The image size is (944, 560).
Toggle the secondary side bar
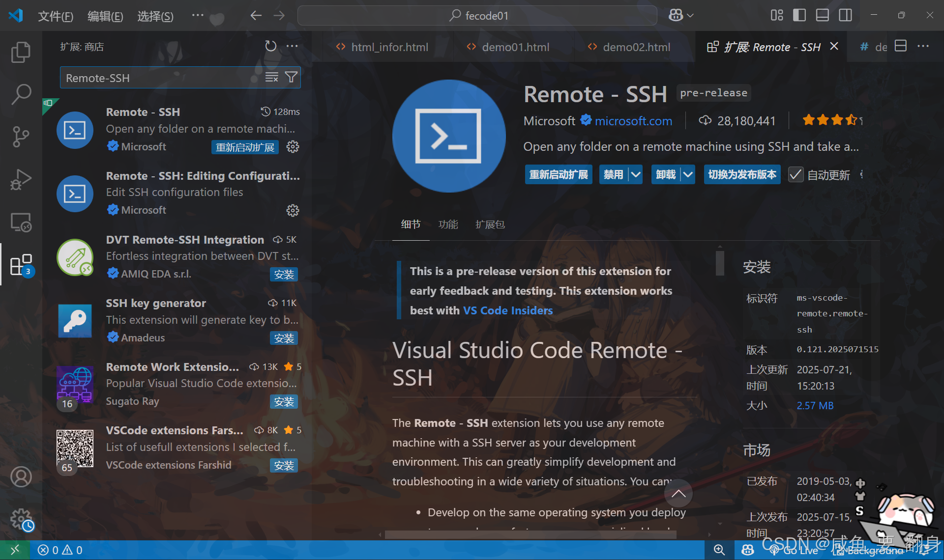click(846, 16)
